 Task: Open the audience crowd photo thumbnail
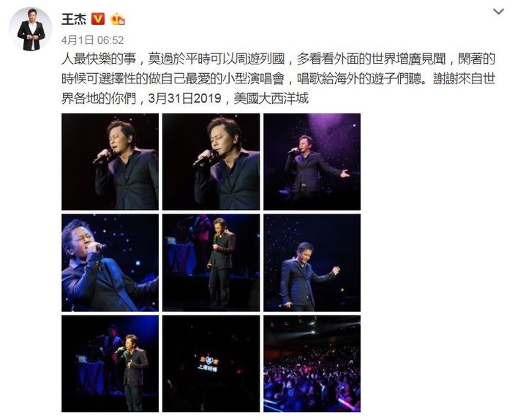pyautogui.click(x=312, y=364)
